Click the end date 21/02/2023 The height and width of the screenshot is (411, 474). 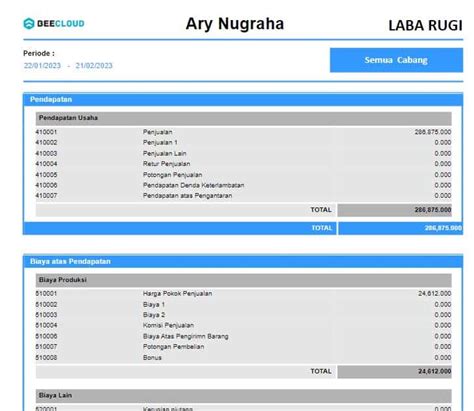coord(94,65)
